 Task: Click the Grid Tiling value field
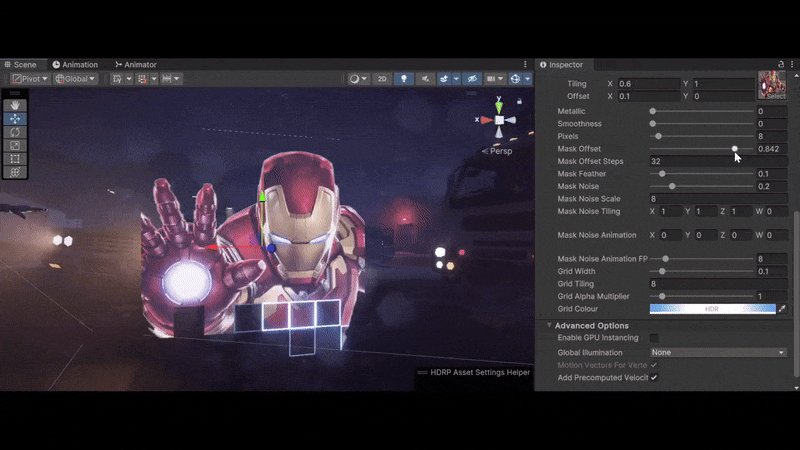[x=718, y=284]
